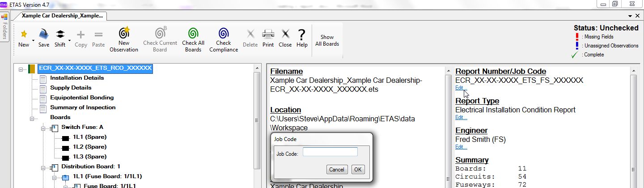Click the Shift tool icon

(x=60, y=34)
